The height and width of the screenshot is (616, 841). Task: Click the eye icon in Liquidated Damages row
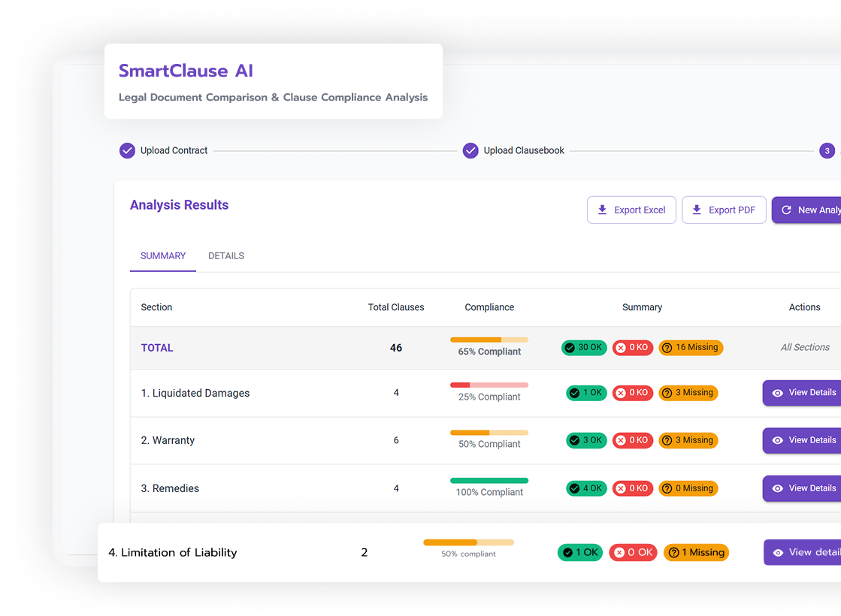click(778, 393)
